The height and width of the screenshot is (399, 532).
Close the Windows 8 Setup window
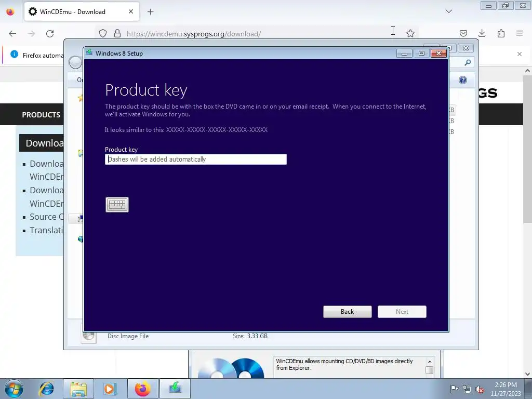[438, 54]
